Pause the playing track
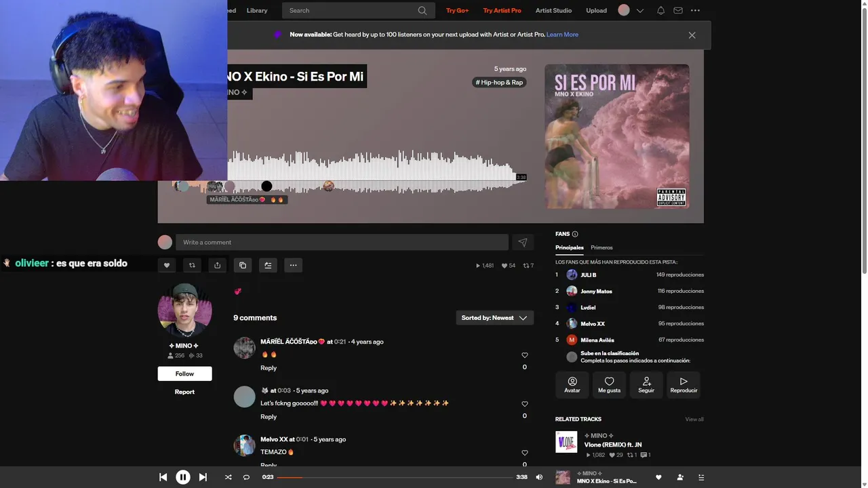The width and height of the screenshot is (868, 488). coord(183,477)
